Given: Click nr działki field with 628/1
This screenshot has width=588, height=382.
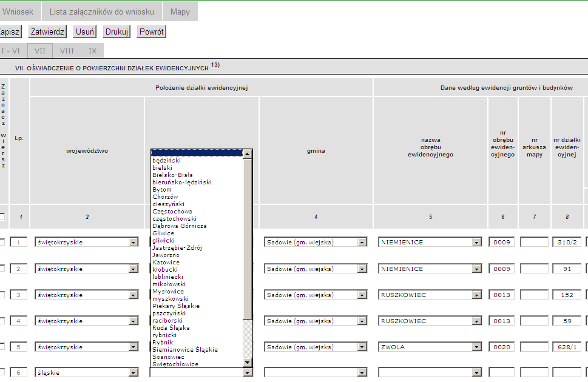Looking at the screenshot, I should tap(567, 347).
